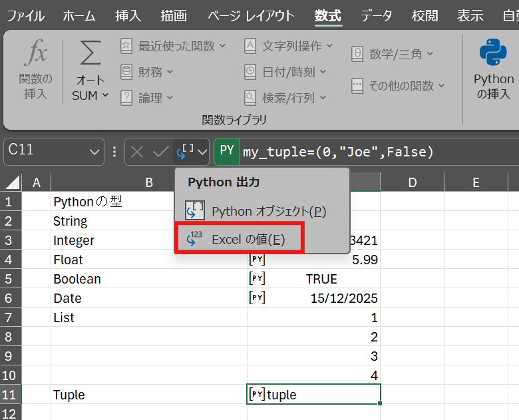Select column A header

click(x=37, y=182)
